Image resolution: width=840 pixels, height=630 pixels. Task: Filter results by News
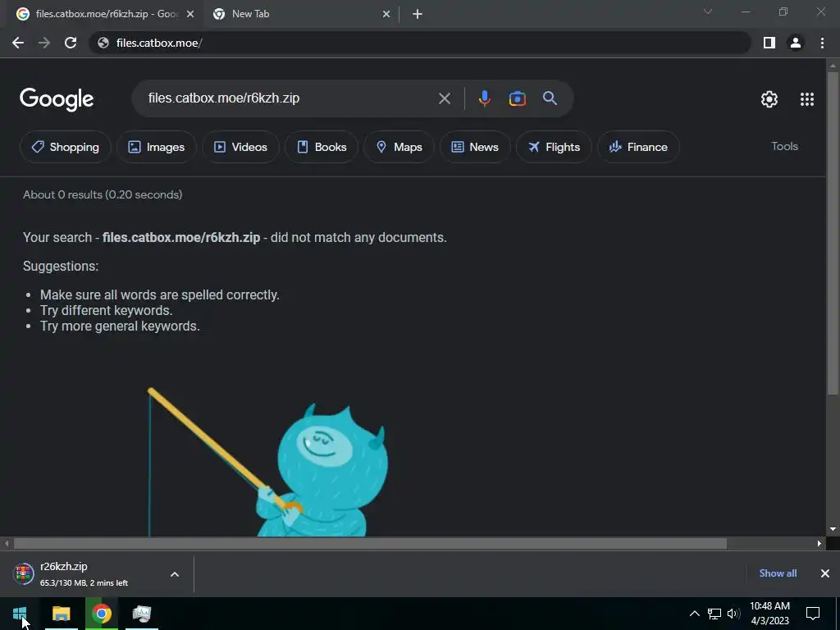pyautogui.click(x=475, y=147)
